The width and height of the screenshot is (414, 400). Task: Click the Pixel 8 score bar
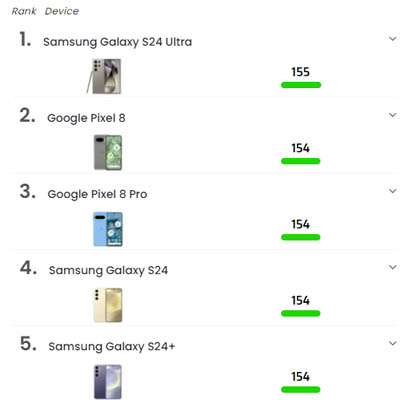(301, 161)
